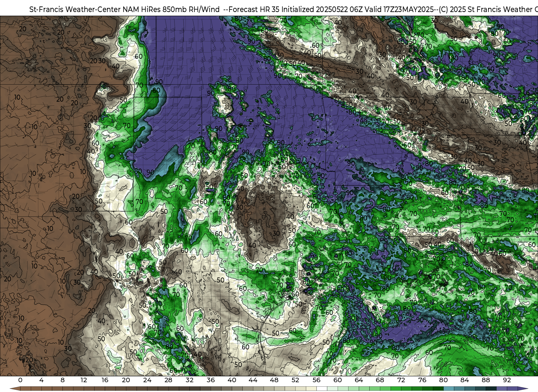Click the colorbar scale label '44'
Screen dimensions: 538x392
[253, 380]
